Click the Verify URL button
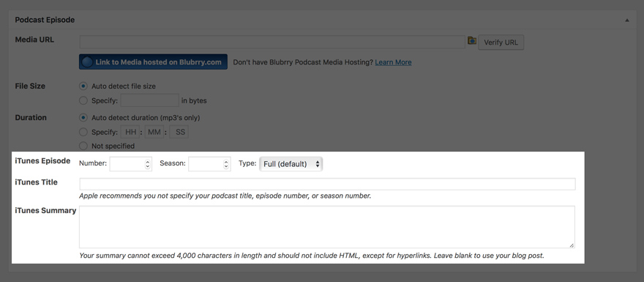This screenshot has width=644, height=282. click(x=501, y=42)
